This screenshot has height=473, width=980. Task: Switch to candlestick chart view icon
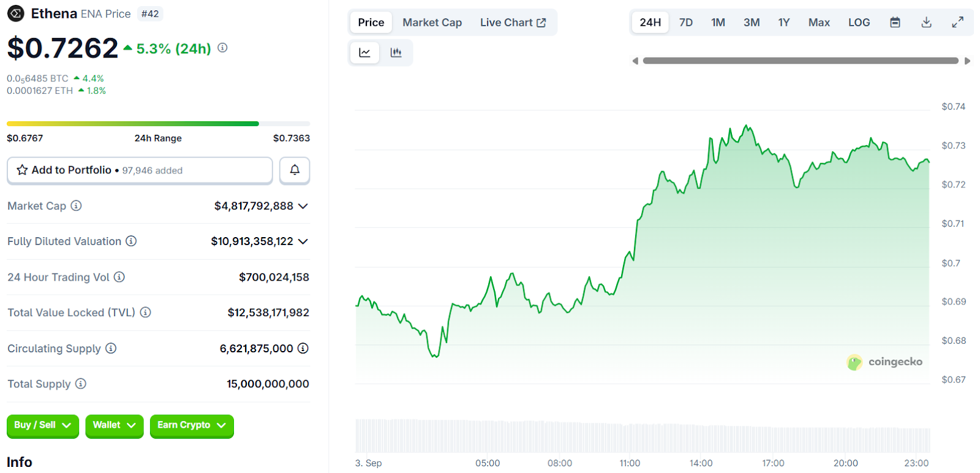(396, 53)
